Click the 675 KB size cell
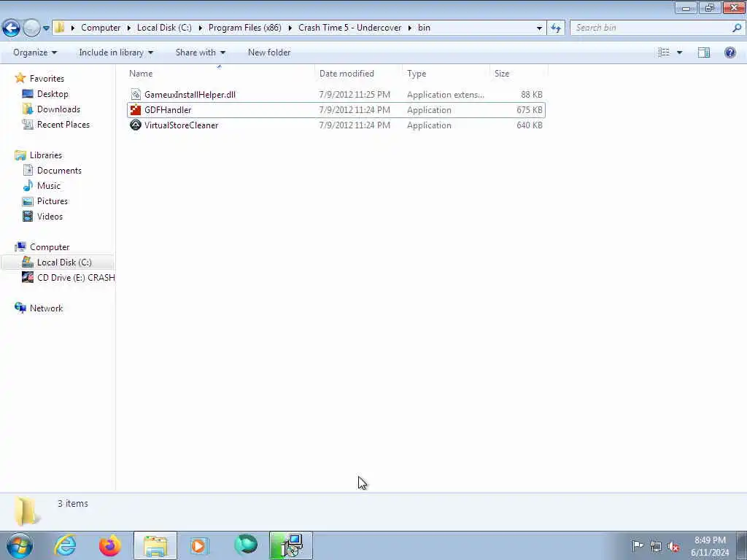Image resolution: width=747 pixels, height=560 pixels. pos(530,110)
